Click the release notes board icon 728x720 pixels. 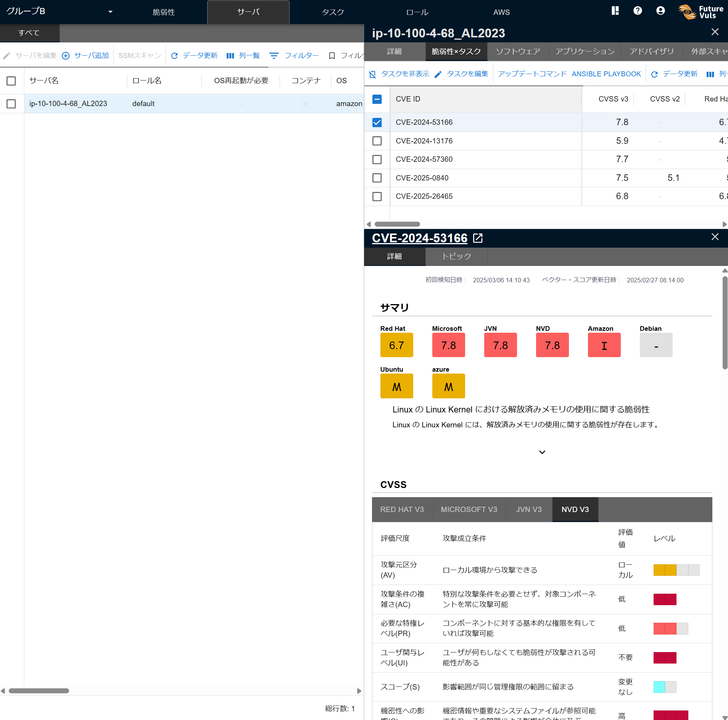615,11
